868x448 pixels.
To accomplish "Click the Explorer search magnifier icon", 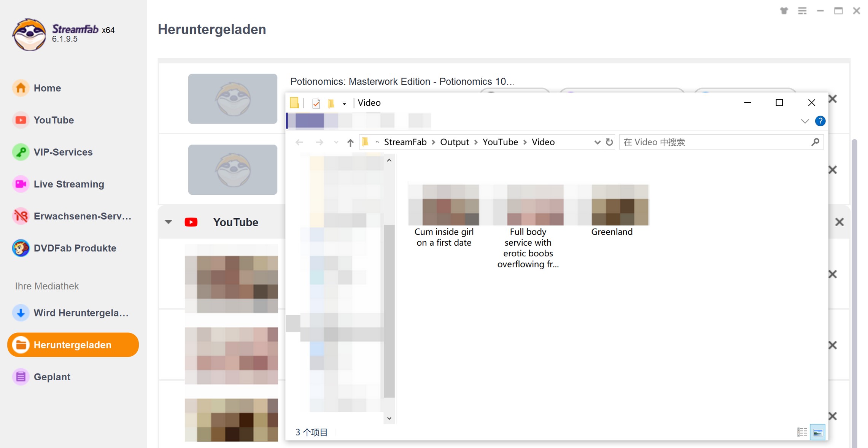I will (x=815, y=142).
